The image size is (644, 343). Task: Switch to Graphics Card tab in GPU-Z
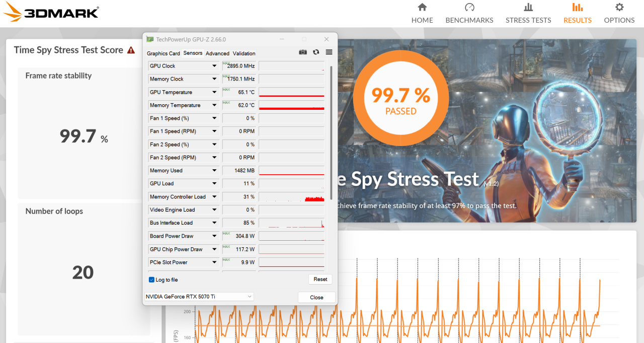(164, 53)
